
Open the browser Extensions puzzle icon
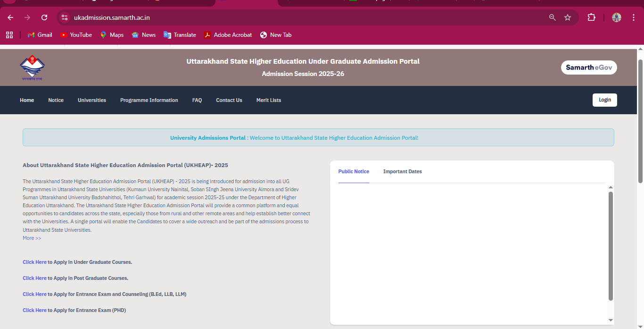point(591,17)
